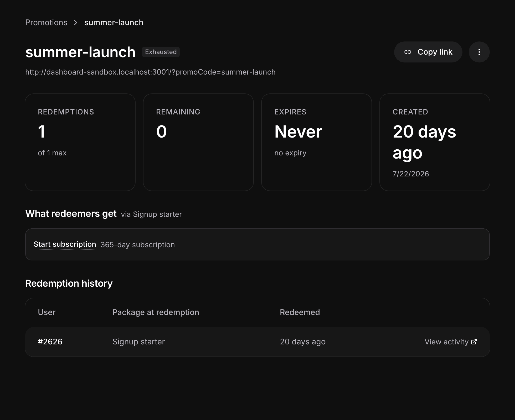This screenshot has width=515, height=420.
Task: Click the 'of 1 max' caption
Action: click(x=52, y=153)
